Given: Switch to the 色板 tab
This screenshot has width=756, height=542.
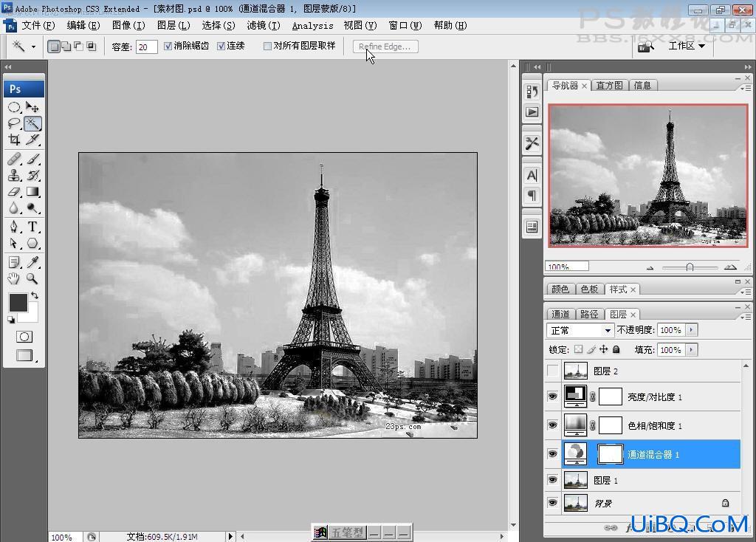Looking at the screenshot, I should point(589,289).
